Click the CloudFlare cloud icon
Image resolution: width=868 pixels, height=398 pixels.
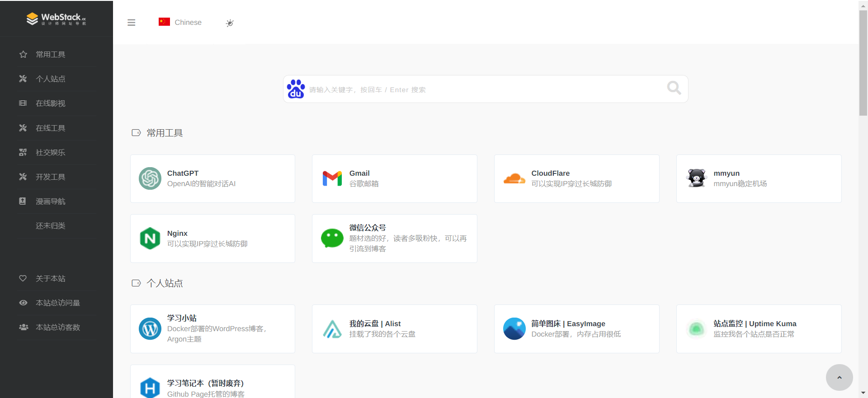[514, 178]
